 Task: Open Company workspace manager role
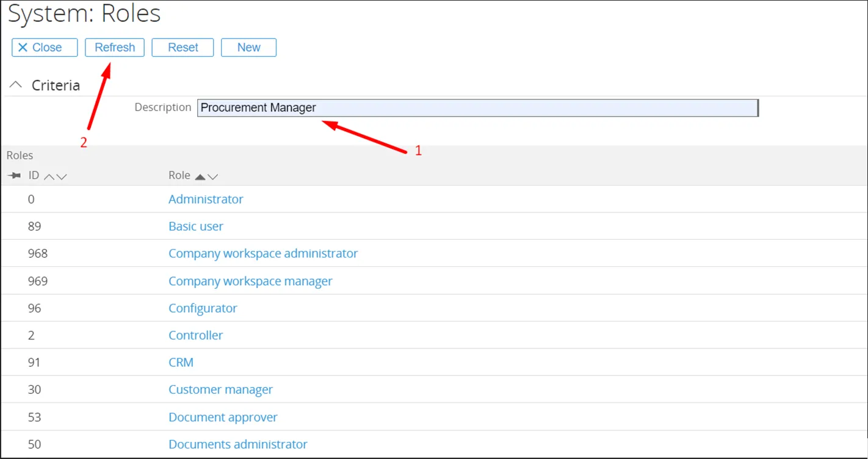[250, 281]
